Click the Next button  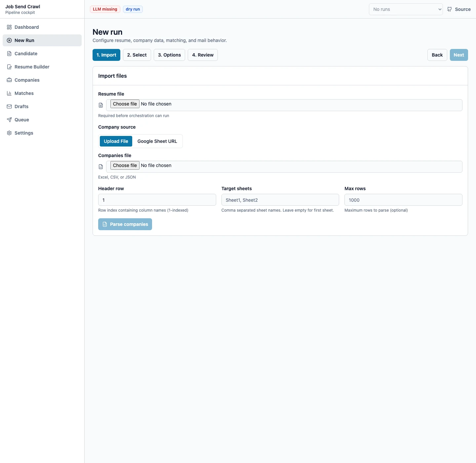pyautogui.click(x=459, y=55)
